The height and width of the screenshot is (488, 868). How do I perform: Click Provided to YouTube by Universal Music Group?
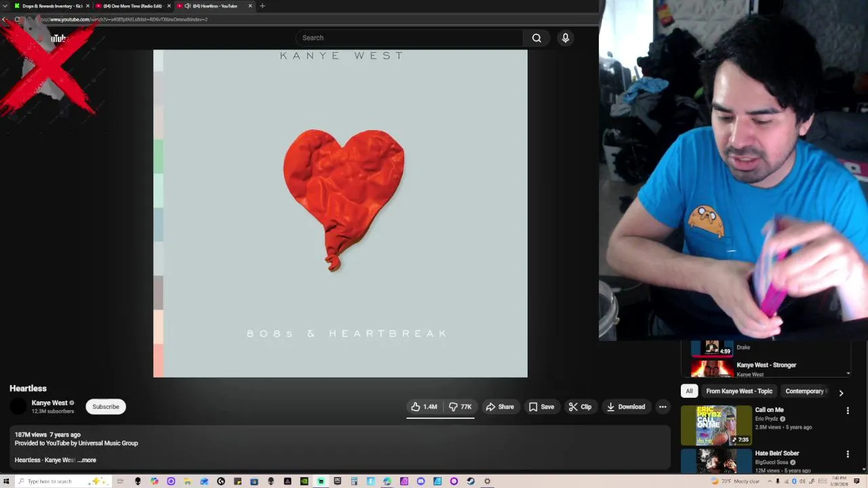(x=76, y=443)
